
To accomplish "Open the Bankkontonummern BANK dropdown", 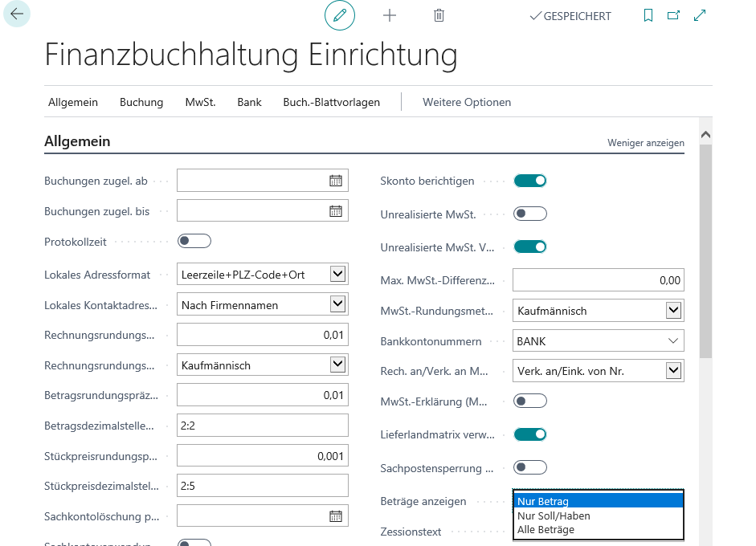I will pyautogui.click(x=672, y=341).
